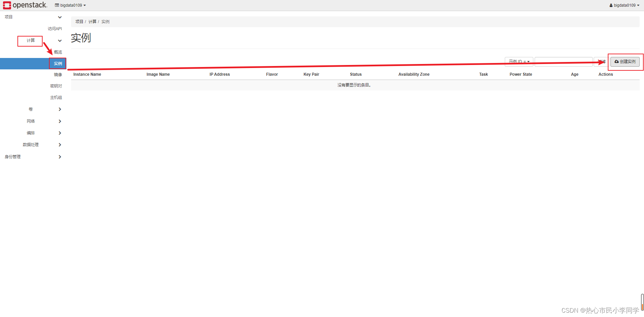Screen dimensions: 644x317
Task: Open the 密钥对 key pairs page
Action: tap(56, 86)
